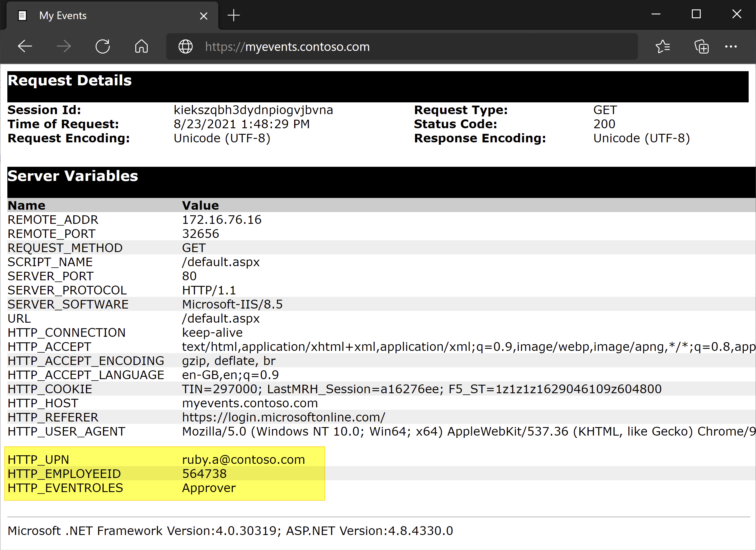The height and width of the screenshot is (550, 756).
Task: Click the globe site info icon
Action: tap(186, 46)
